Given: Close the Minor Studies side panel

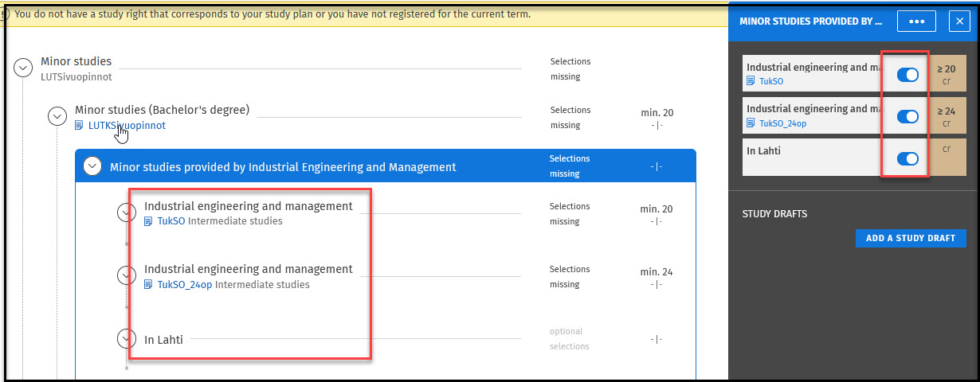Looking at the screenshot, I should 958,21.
